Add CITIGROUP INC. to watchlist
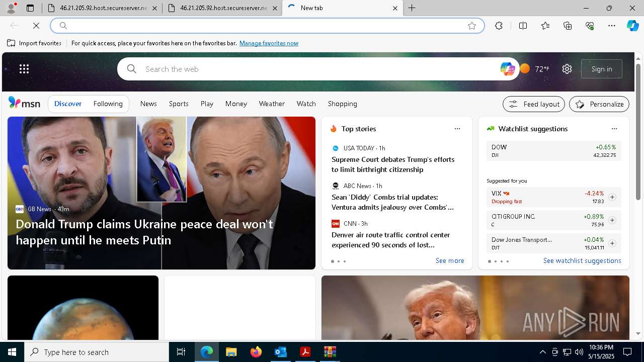The width and height of the screenshot is (644, 362). (x=612, y=220)
